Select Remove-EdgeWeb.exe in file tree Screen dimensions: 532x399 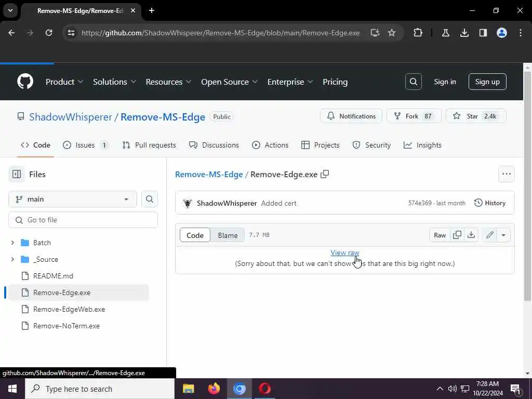point(69,309)
